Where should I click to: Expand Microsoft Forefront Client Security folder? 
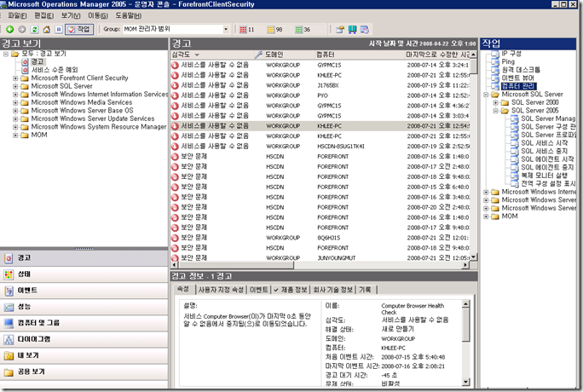point(15,78)
